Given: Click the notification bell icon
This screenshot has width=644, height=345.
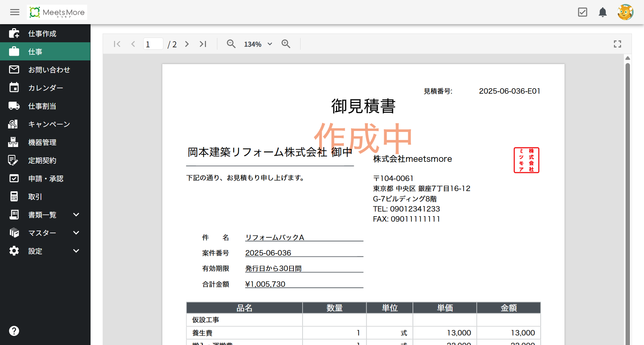Looking at the screenshot, I should (x=602, y=12).
